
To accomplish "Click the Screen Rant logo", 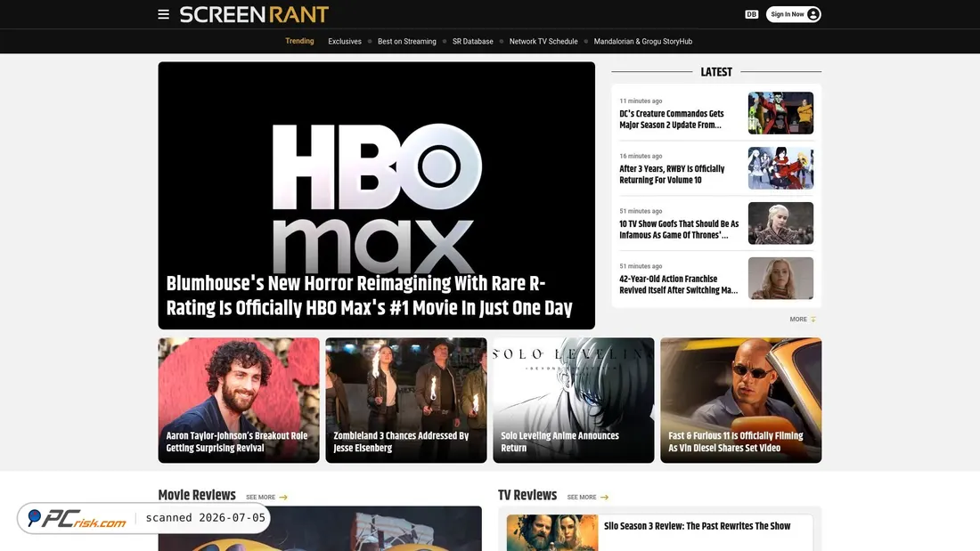I will click(254, 14).
